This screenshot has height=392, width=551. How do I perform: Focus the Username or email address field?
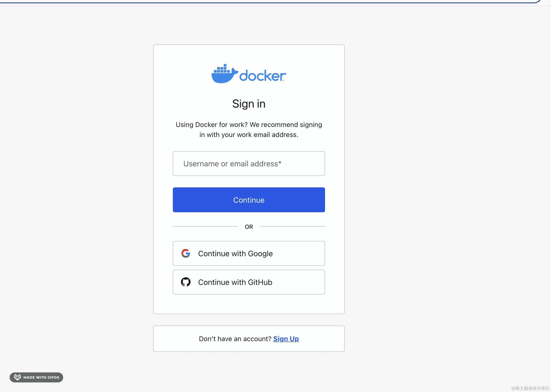[x=249, y=164]
